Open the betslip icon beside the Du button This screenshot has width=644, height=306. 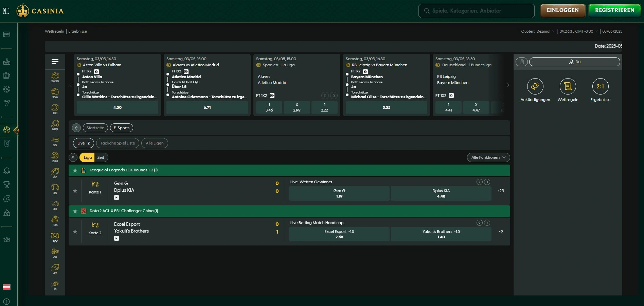tap(521, 62)
